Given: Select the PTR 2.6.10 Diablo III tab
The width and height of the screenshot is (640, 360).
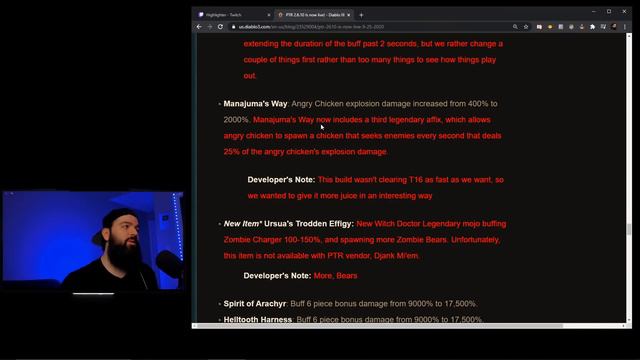Looking at the screenshot, I should pos(314,15).
